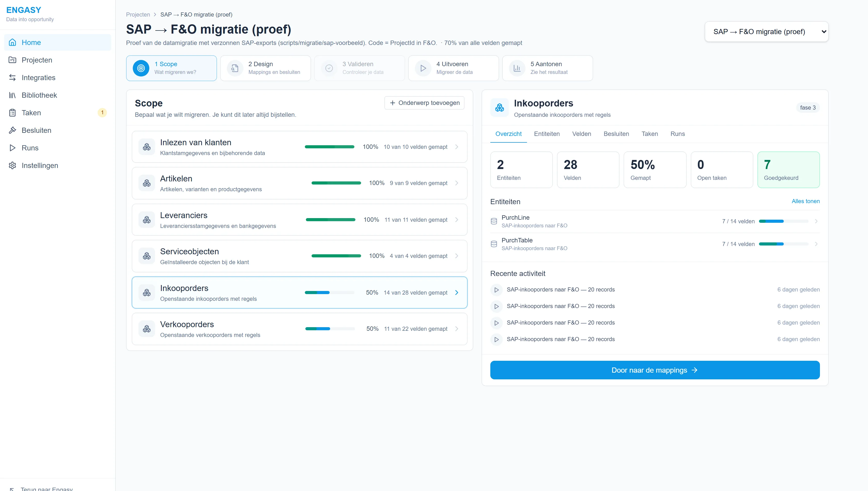Open the Bibliotheek books icon
Viewport: 868px width, 491px height.
12,95
